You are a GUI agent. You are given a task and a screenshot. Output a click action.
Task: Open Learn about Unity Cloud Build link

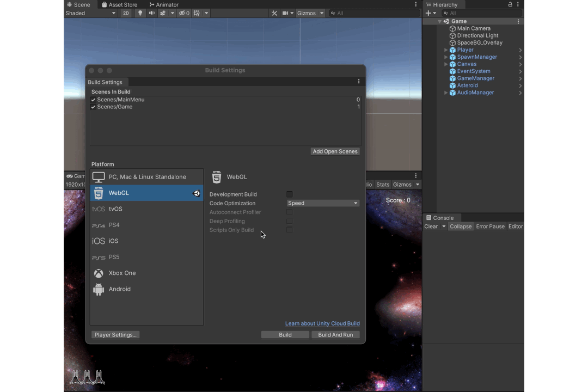click(x=322, y=324)
